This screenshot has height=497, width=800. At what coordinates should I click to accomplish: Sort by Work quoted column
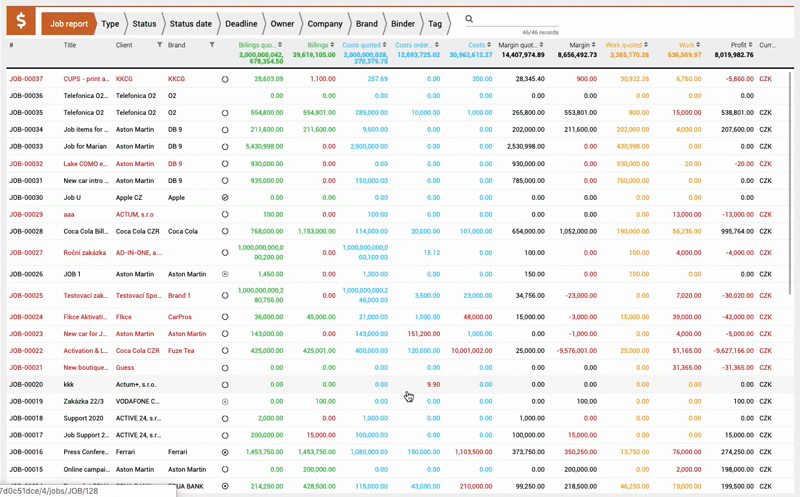627,45
